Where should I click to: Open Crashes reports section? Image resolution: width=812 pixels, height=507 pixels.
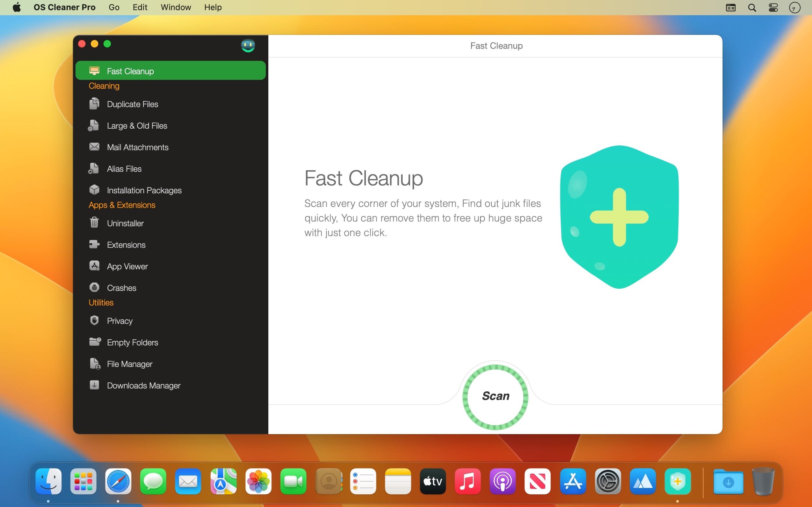pyautogui.click(x=121, y=288)
